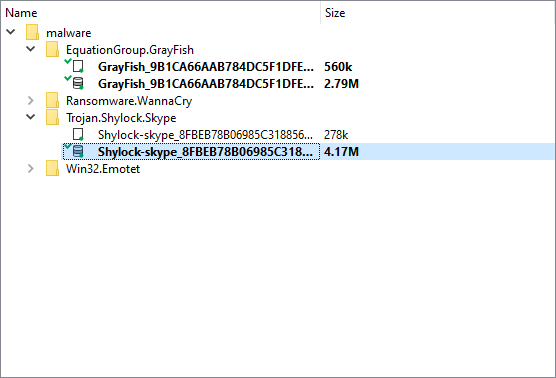
Task: Expand the Ransomware.WannaCry folder chevron
Action: [x=31, y=101]
